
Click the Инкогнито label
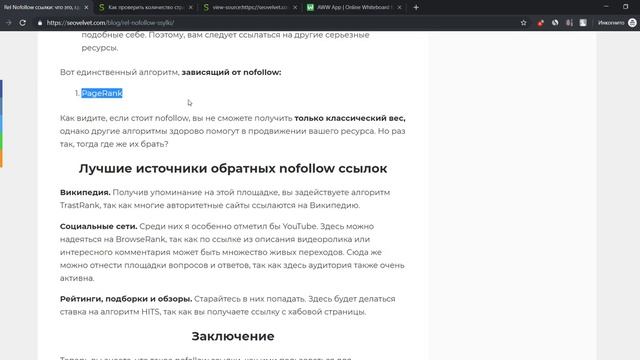tap(611, 23)
